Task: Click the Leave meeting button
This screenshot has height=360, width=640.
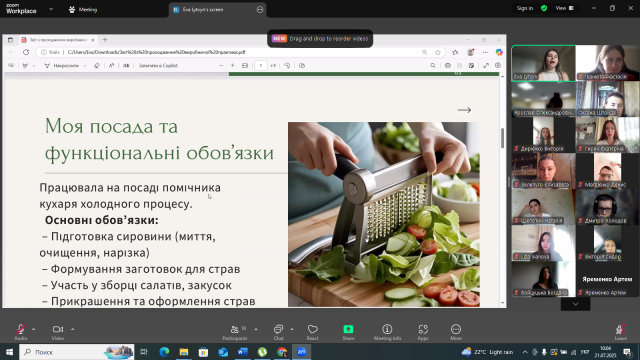Action: click(x=620, y=332)
